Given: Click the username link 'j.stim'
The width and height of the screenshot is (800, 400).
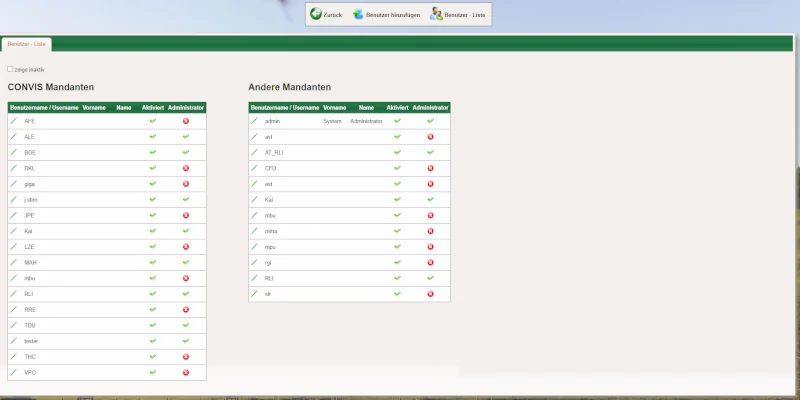Looking at the screenshot, I should [x=31, y=199].
